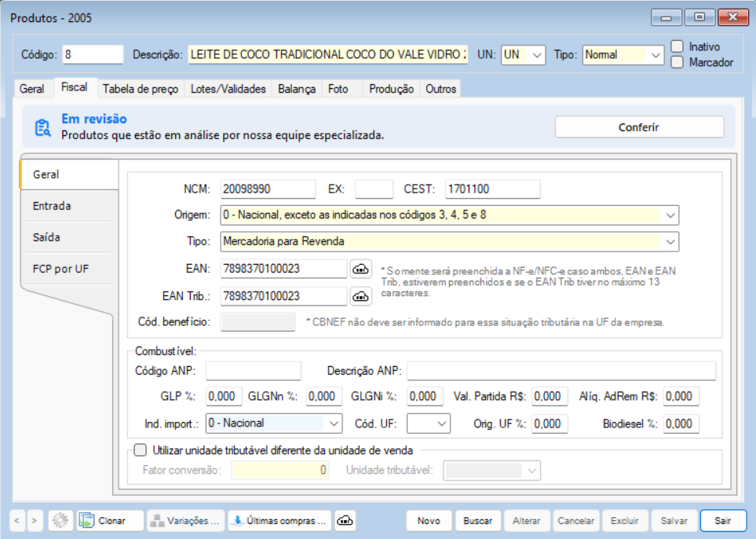Click the Novo button
Screen dimensions: 756x539
tap(429, 521)
